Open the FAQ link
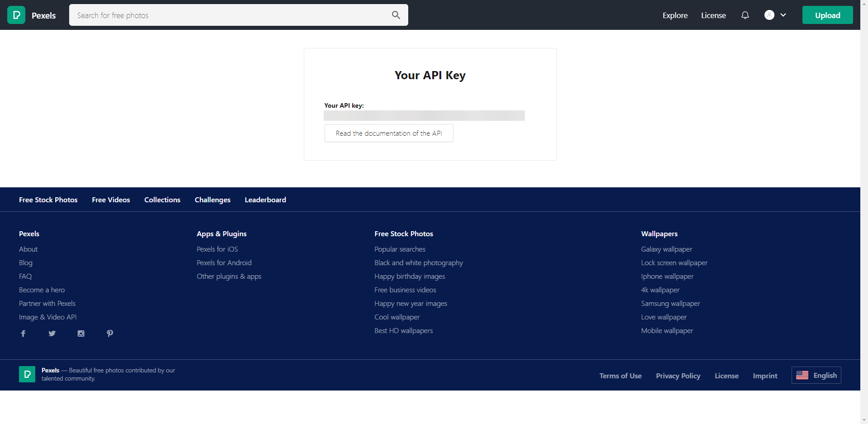This screenshot has width=868, height=424. (25, 276)
